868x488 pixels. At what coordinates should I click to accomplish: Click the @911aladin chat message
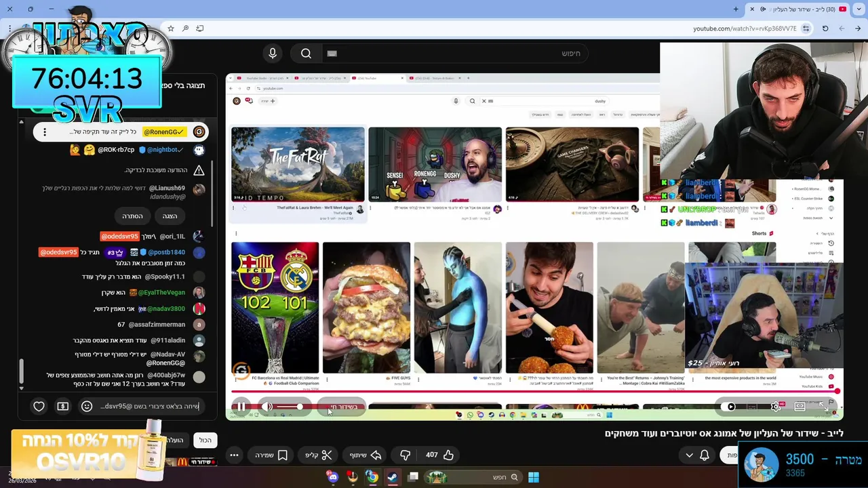[x=139, y=340]
